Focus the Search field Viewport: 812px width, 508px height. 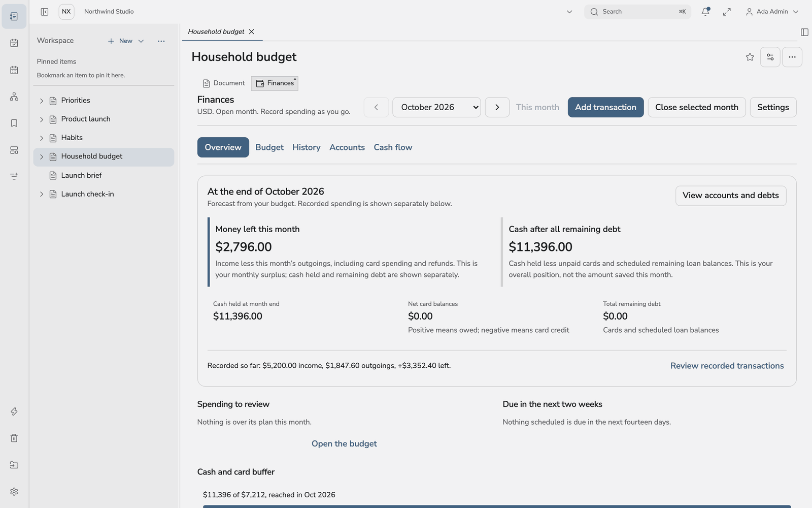coord(638,12)
